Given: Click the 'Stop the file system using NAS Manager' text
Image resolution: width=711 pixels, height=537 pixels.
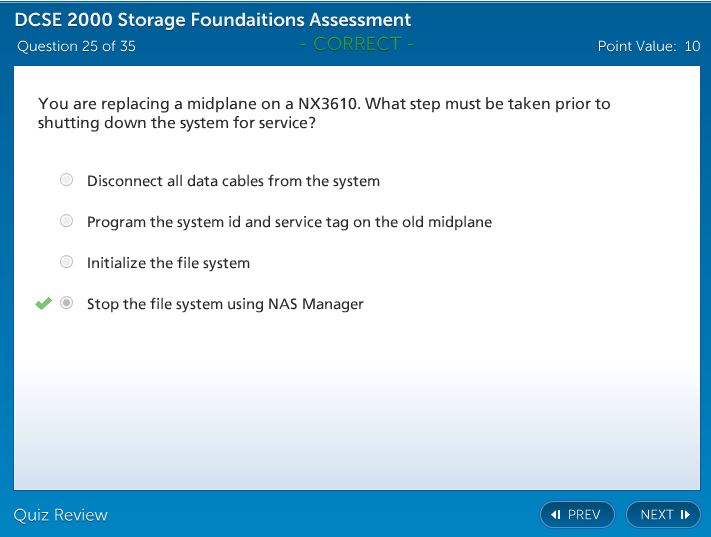Looking at the screenshot, I should point(225,304).
